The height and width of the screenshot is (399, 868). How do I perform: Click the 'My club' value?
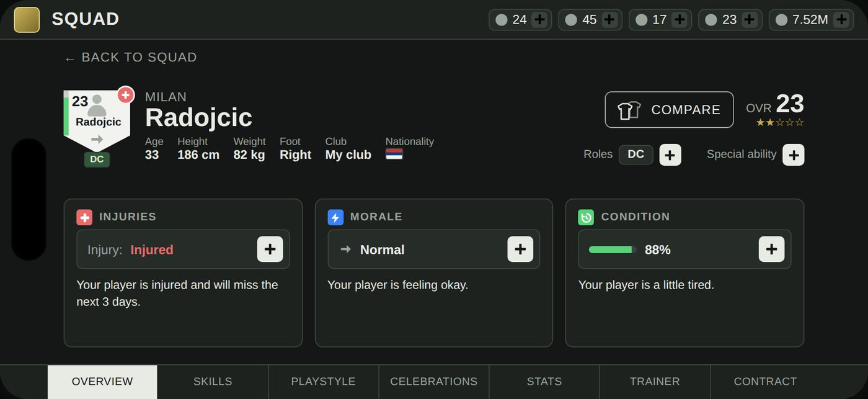(x=348, y=155)
